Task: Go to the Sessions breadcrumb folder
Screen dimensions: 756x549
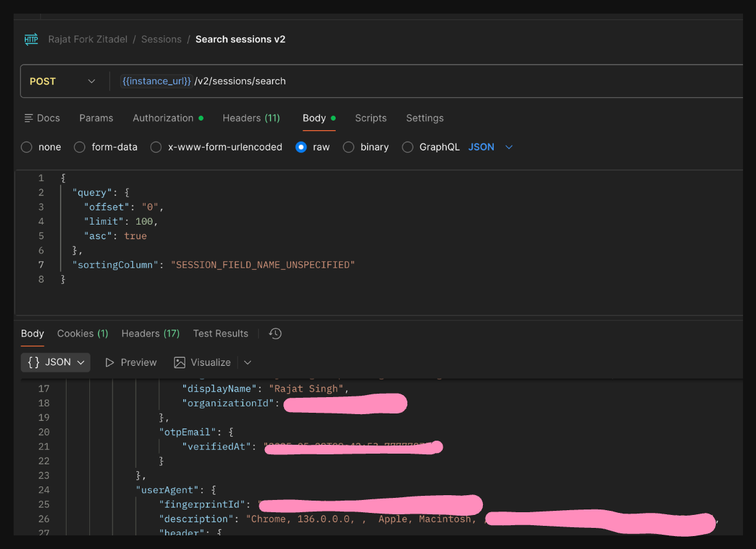Action: [161, 40]
